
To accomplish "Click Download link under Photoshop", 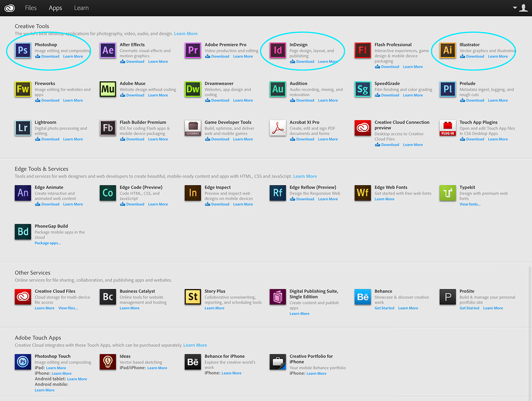I will [x=47, y=56].
